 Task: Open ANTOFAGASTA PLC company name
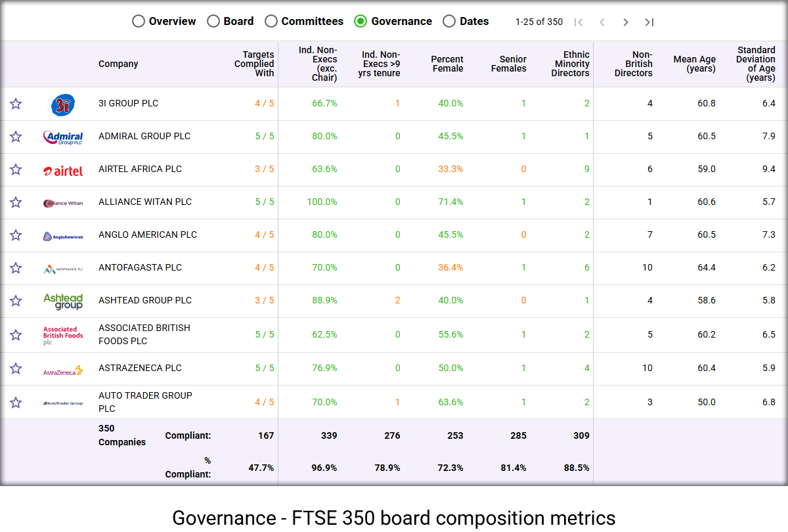(x=141, y=267)
